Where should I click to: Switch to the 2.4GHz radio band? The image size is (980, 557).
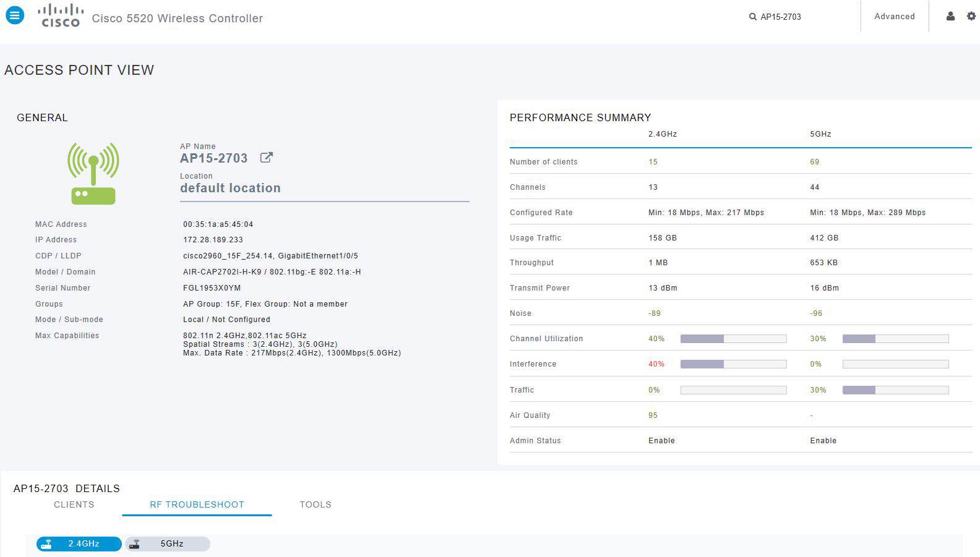point(79,544)
